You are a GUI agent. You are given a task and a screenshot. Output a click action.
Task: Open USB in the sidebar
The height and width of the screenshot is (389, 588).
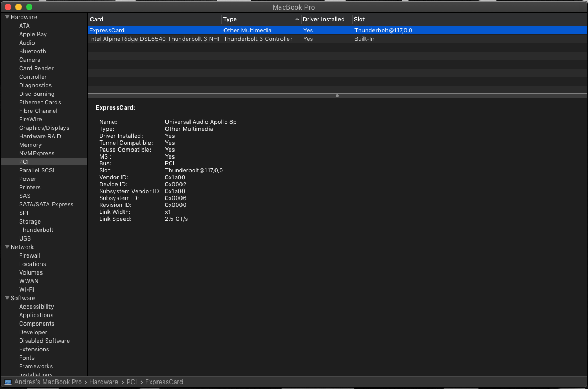pyautogui.click(x=25, y=238)
